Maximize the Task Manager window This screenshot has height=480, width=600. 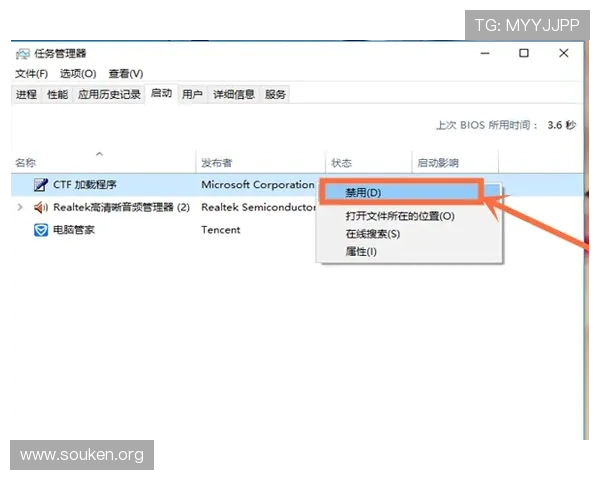524,53
